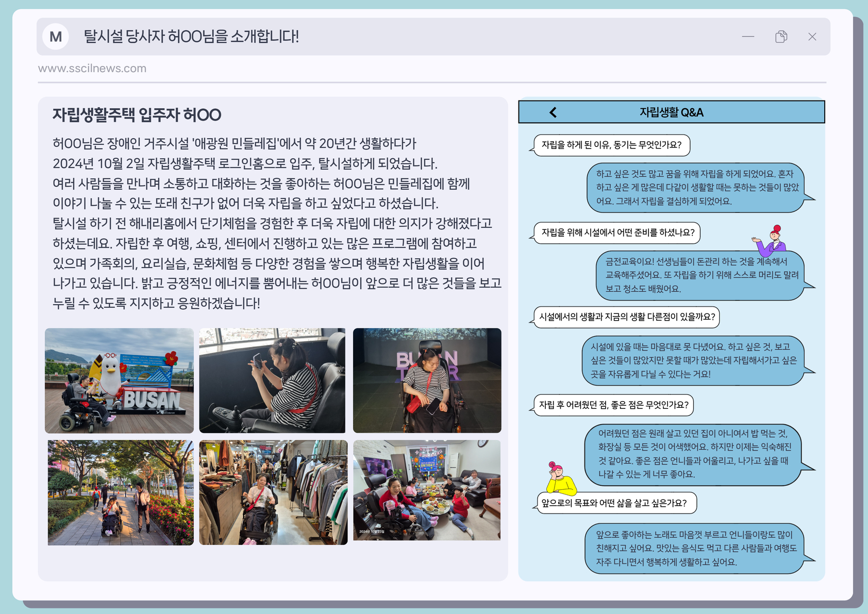The width and height of the screenshot is (868, 614).
Task: Select question '자립을 하게 된 이유, 동기는 무엇인가요?'
Action: pyautogui.click(x=611, y=145)
